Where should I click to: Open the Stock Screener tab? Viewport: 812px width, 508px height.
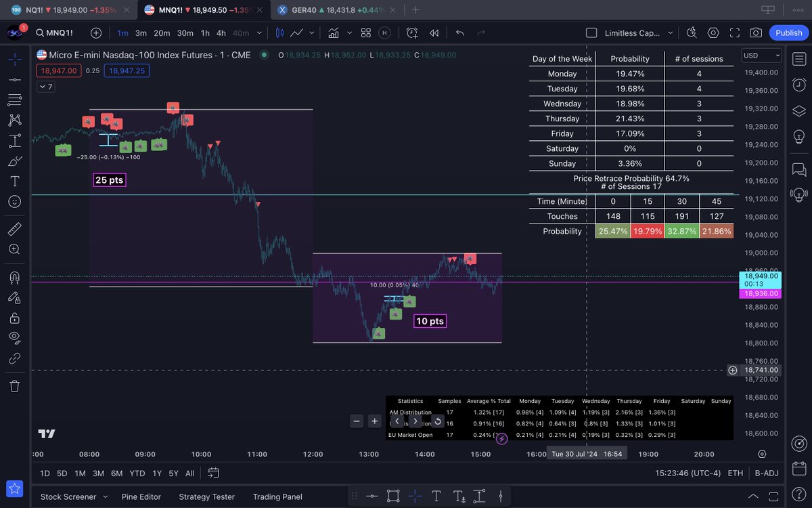click(x=68, y=496)
